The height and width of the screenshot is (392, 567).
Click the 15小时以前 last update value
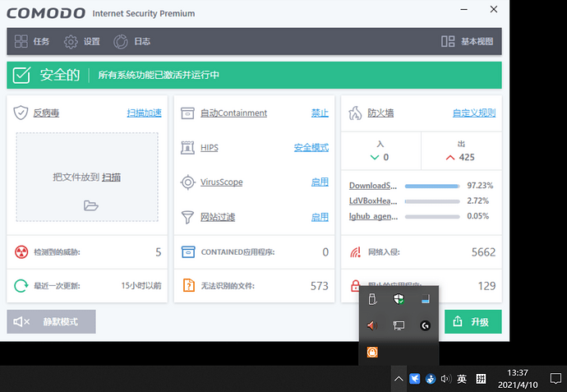141,286
